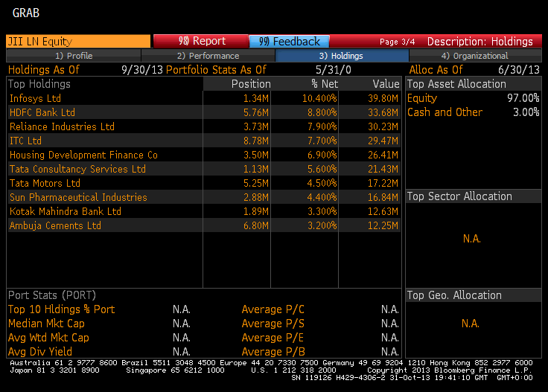Click Holdings As Of label

coord(44,70)
